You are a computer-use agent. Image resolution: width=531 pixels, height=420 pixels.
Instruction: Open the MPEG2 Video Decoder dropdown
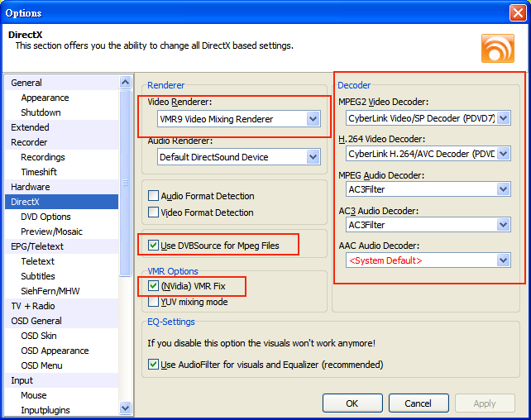pyautogui.click(x=503, y=119)
